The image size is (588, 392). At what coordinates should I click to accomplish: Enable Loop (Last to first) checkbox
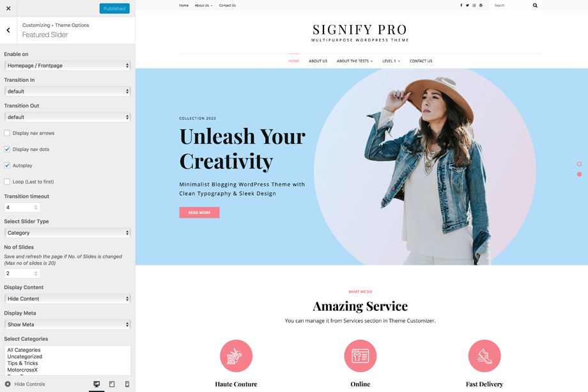click(7, 182)
